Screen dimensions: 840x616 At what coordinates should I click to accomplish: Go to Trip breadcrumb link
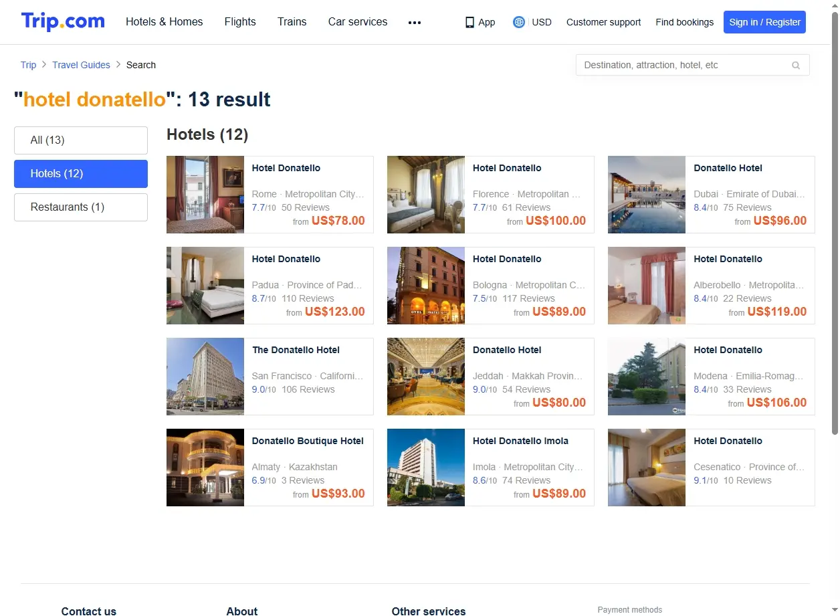pos(28,65)
